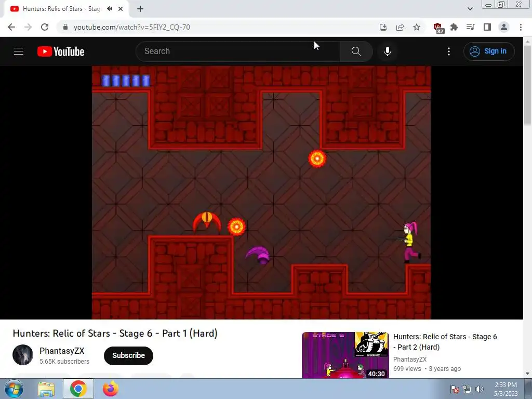Open the Stage 6 Part 2 video thumbnail
Image resolution: width=532 pixels, height=399 pixels.
point(345,355)
